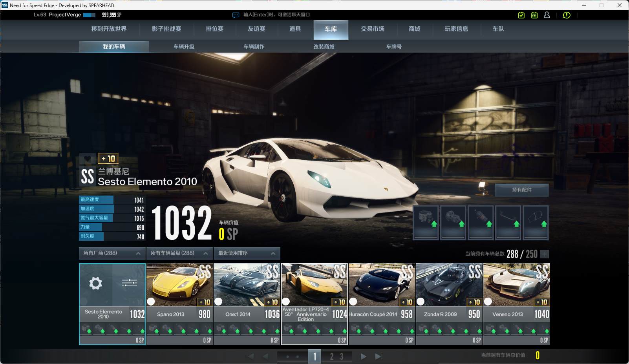Switch to the 车牌号 sub-tab

pyautogui.click(x=394, y=47)
